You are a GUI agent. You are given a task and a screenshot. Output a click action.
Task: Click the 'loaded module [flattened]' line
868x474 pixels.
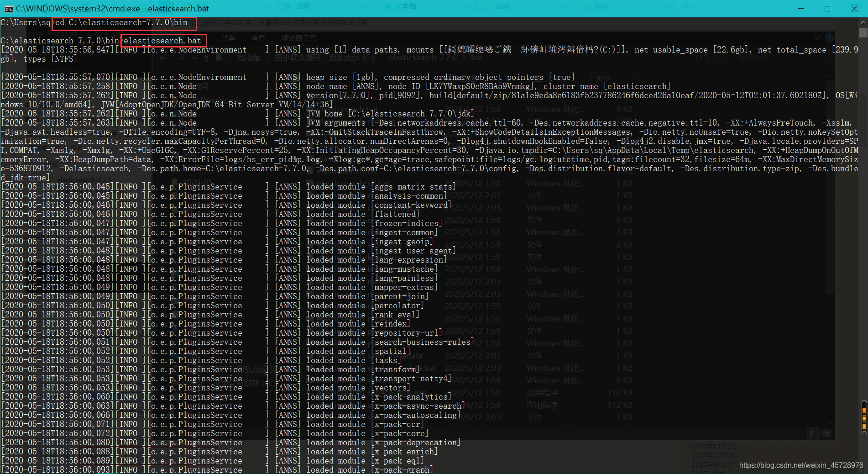coord(363,214)
